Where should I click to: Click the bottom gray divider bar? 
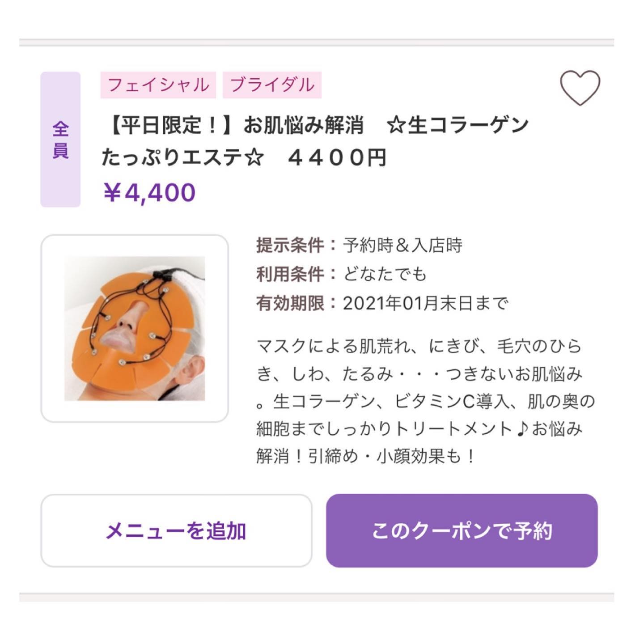coord(317,597)
